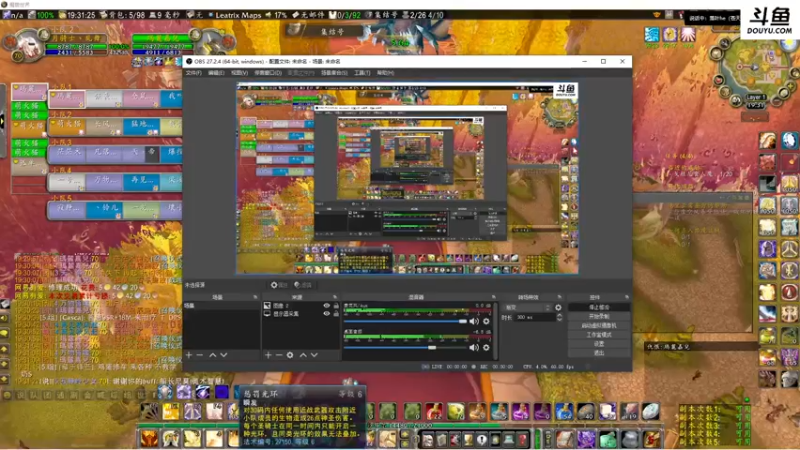Open the 视图(V) menu

click(x=239, y=73)
